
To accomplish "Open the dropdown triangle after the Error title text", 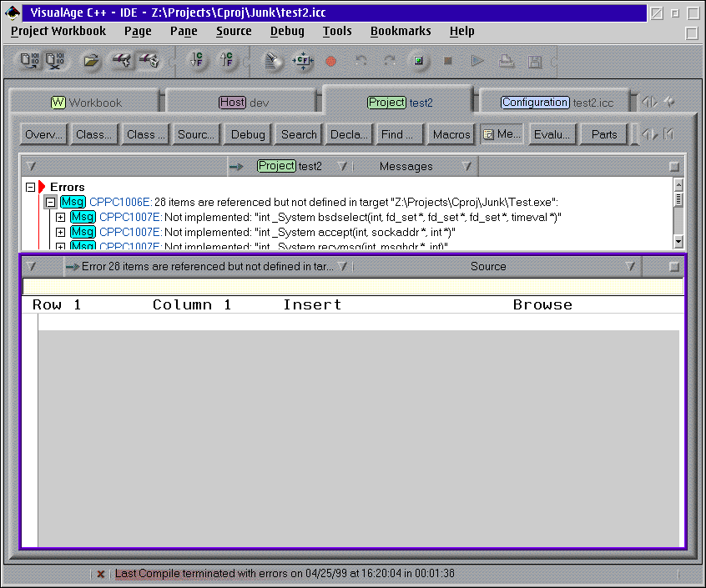I will [343, 267].
